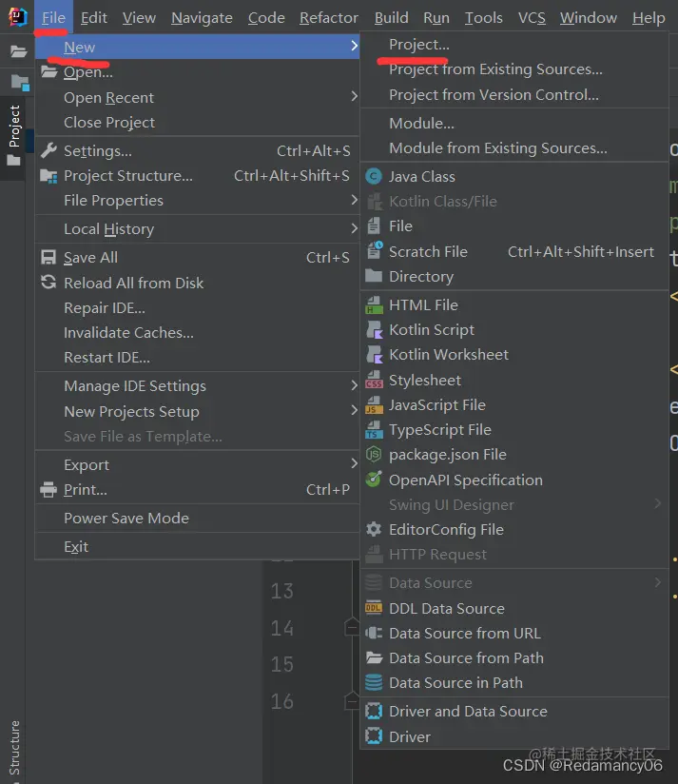Click the Directory folder icon
Viewport: 678px width, 784px height.
pyautogui.click(x=374, y=276)
